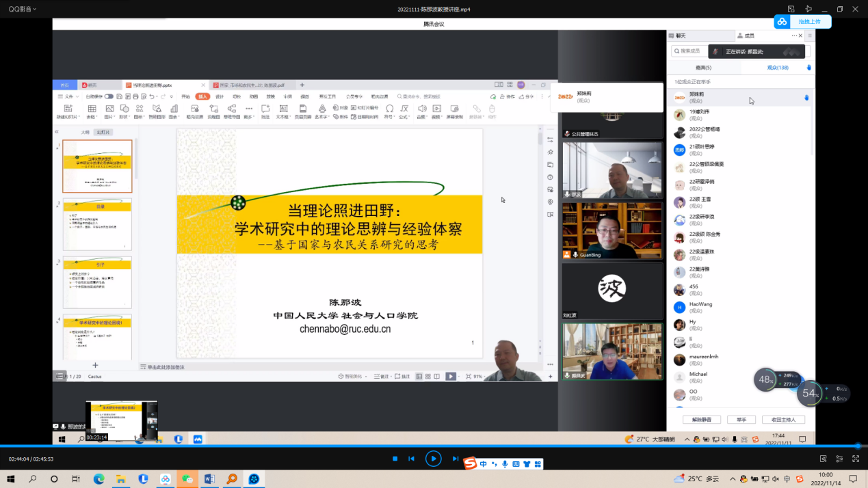
Task: Open the Word app on the taskbar
Action: click(209, 479)
